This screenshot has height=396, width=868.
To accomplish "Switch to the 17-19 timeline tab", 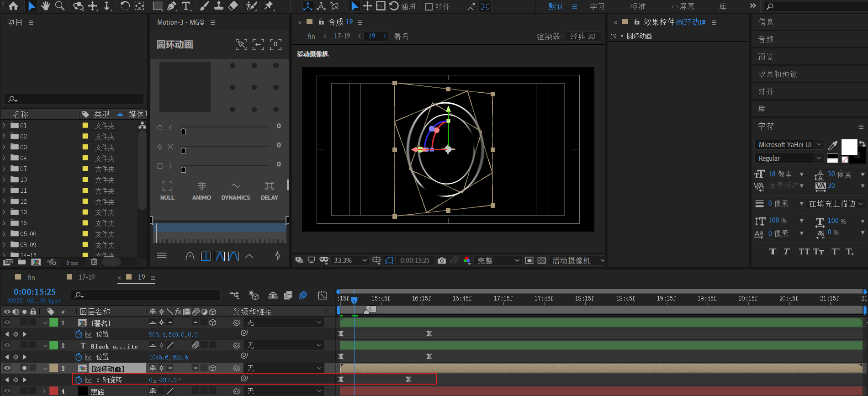I will pos(86,277).
